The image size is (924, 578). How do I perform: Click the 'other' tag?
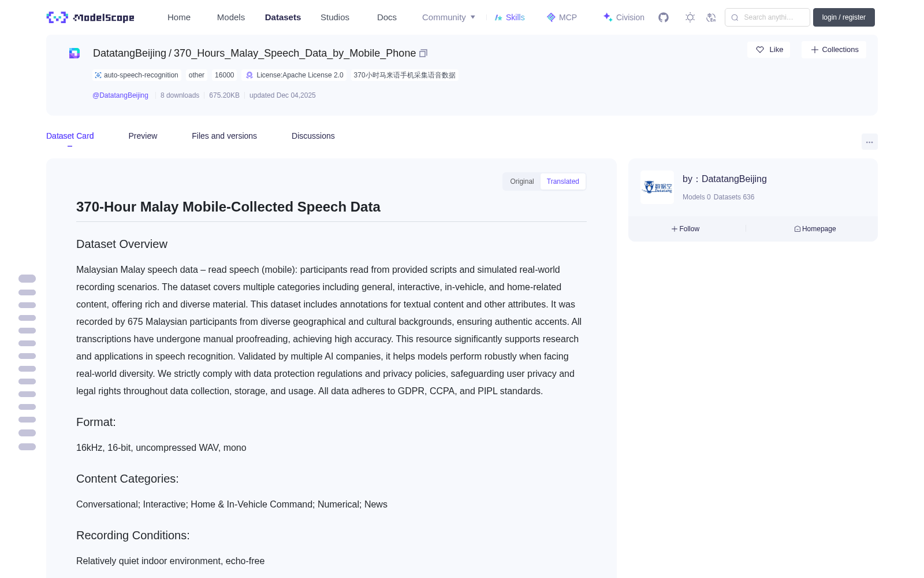pos(196,75)
